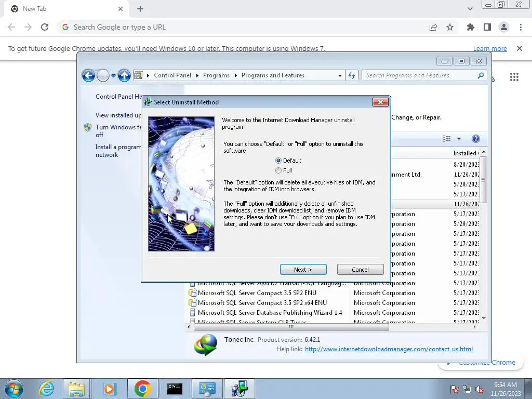Open Chrome extensions puzzle icon
Screen dimensions: 532x399
point(471,27)
